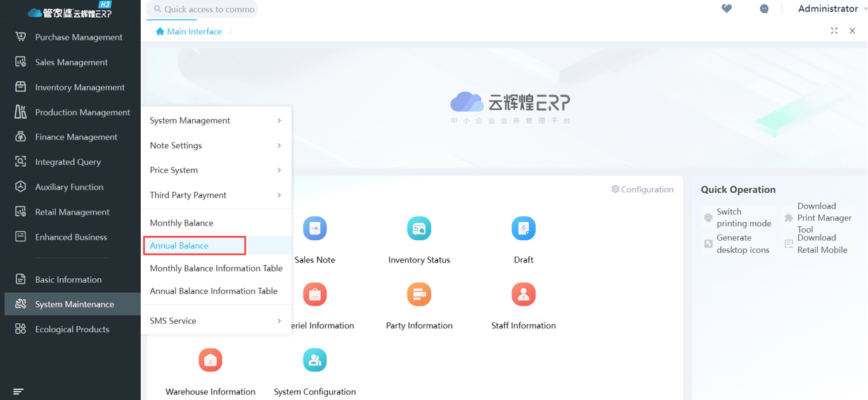Collapse the sidebar using bottom hamburger icon
Image resolution: width=868 pixels, height=400 pixels.
[x=18, y=391]
